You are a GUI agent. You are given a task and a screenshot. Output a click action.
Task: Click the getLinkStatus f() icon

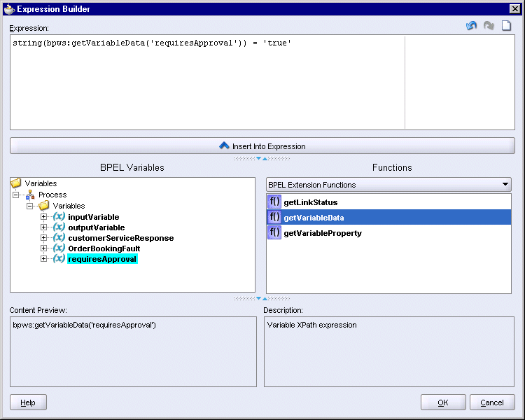click(274, 202)
